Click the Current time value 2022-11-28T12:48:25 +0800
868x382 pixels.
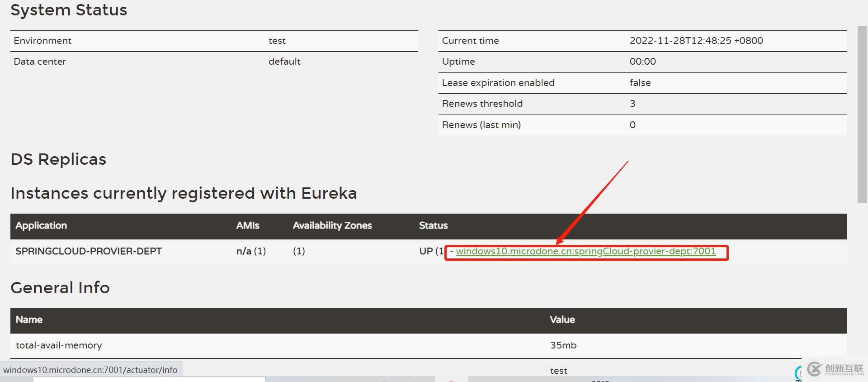point(696,41)
